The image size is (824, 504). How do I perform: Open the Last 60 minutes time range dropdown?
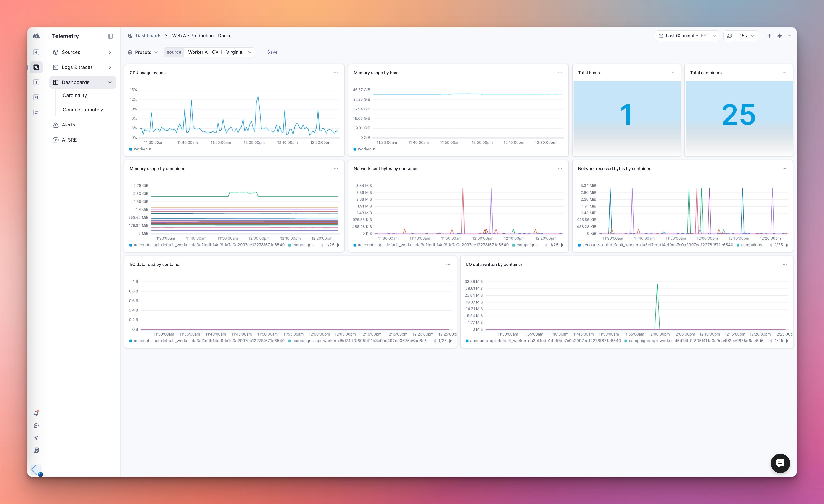pyautogui.click(x=687, y=36)
